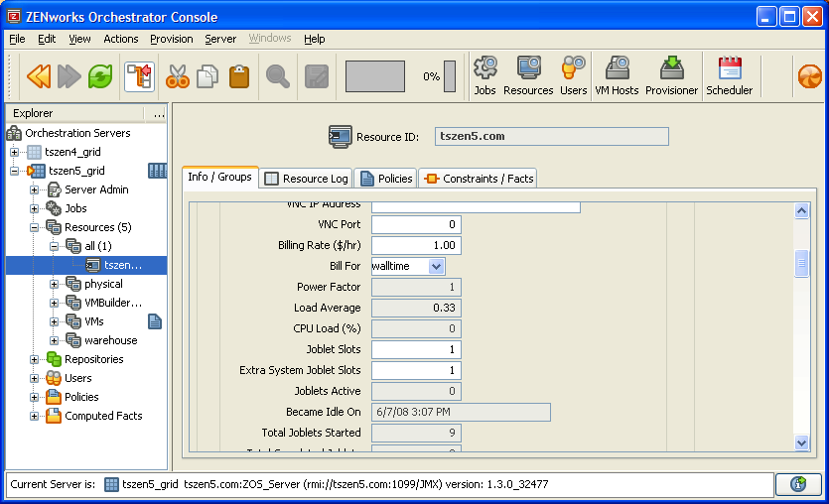Click the Joblet Slots input field

tap(416, 349)
